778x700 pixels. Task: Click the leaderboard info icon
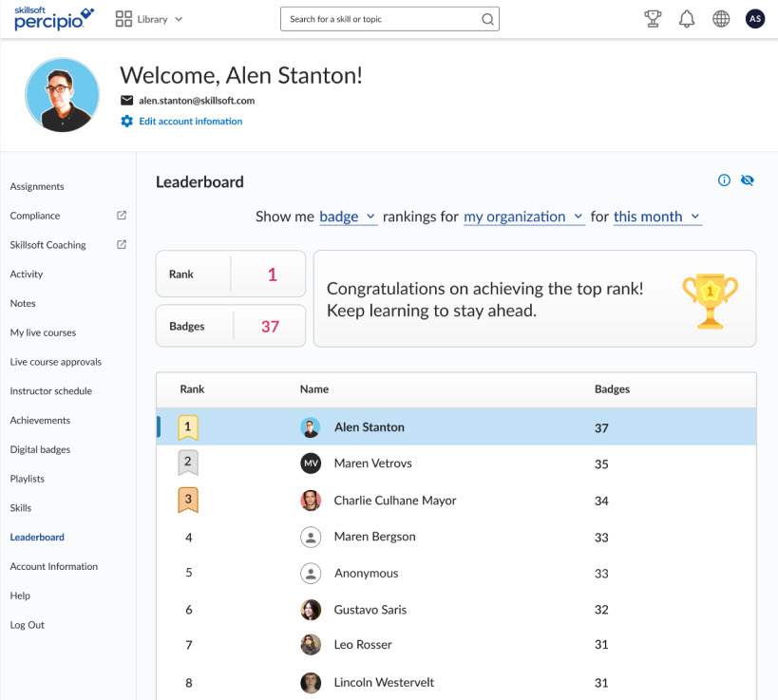pyautogui.click(x=724, y=180)
